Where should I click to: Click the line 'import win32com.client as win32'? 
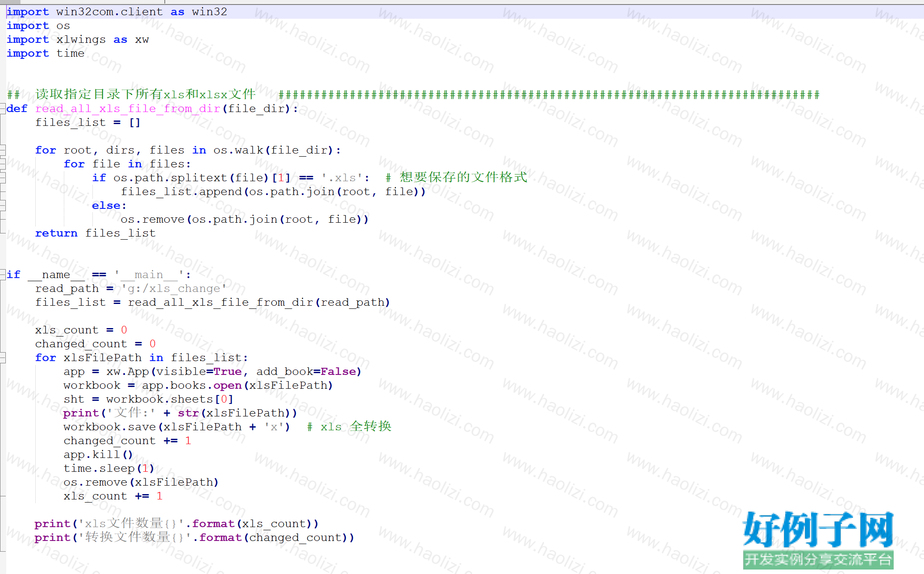pos(117,12)
